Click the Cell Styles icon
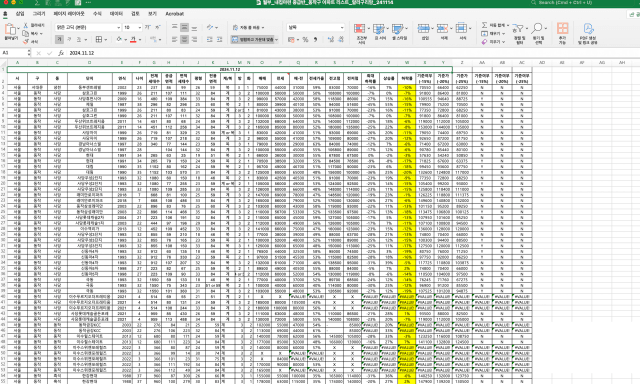This screenshot has height=384, width=640. point(397,29)
